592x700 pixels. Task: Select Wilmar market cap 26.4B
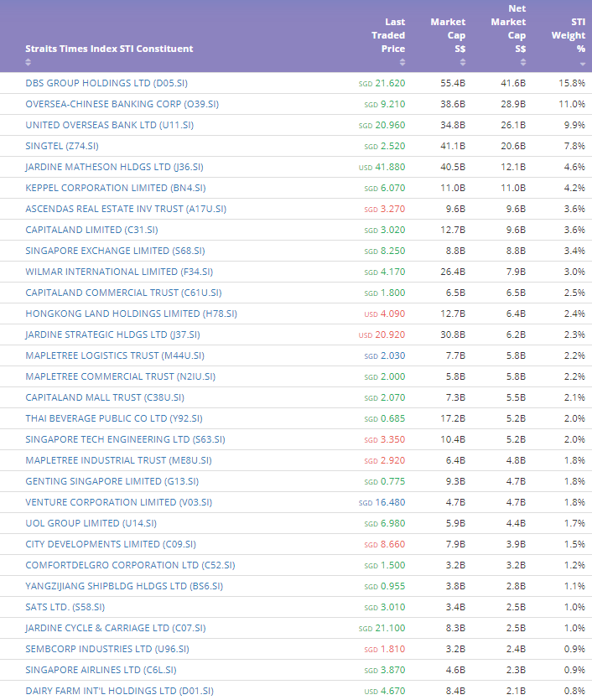(x=453, y=272)
